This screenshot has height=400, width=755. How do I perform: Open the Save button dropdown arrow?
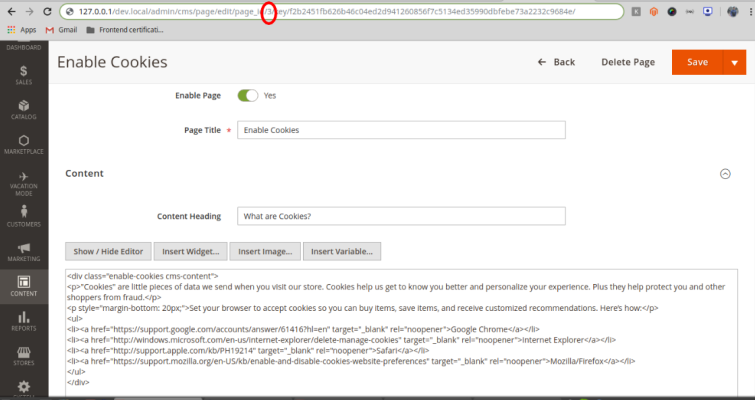(735, 62)
